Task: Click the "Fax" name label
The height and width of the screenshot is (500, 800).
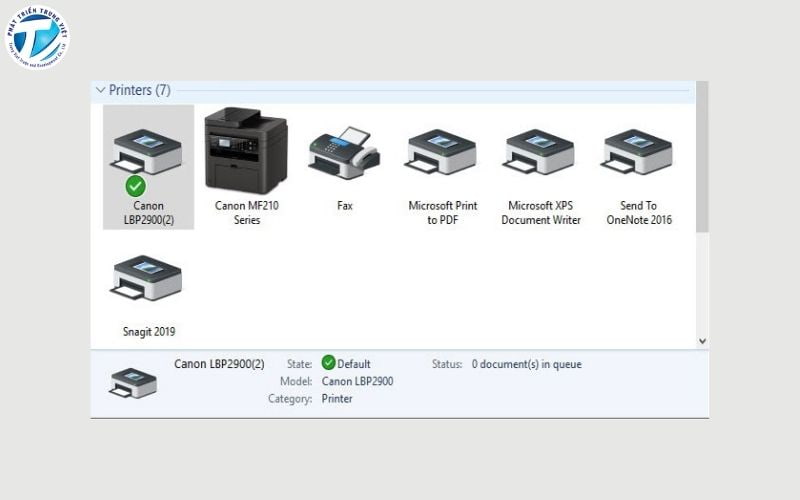Action: click(345, 206)
